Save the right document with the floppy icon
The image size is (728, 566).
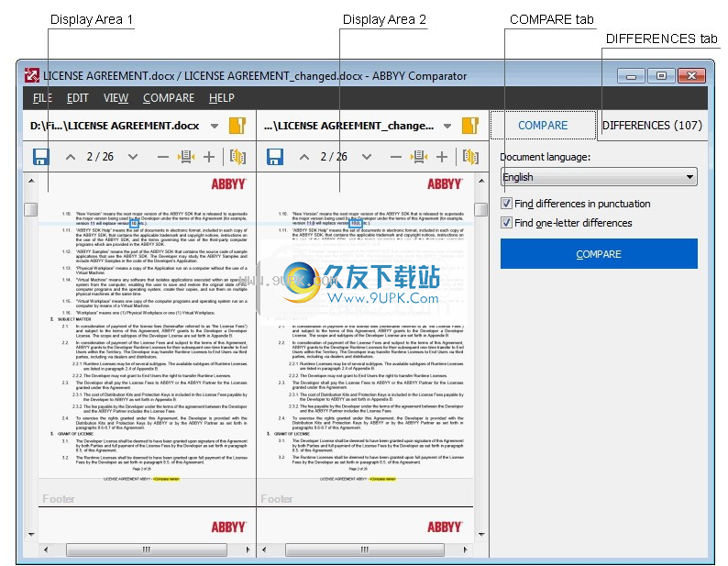275,157
